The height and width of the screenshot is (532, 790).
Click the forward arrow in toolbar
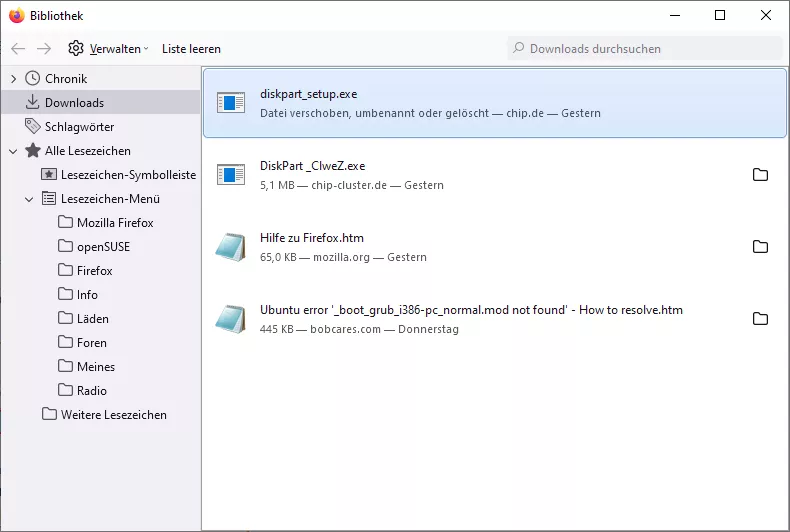(44, 49)
